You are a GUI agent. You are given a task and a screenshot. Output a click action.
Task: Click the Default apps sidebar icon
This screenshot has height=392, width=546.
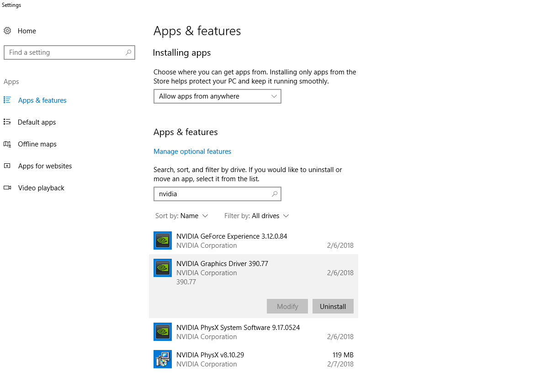[x=7, y=122]
